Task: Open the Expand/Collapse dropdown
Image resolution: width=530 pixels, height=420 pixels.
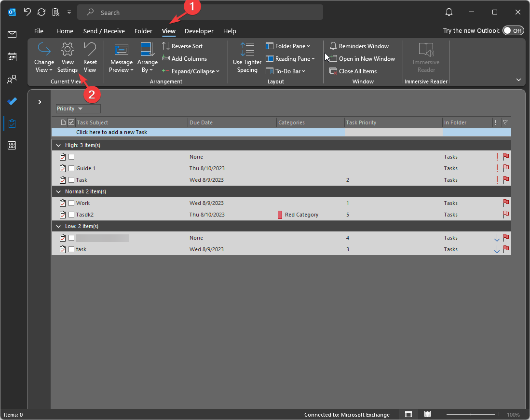Action: 191,71
